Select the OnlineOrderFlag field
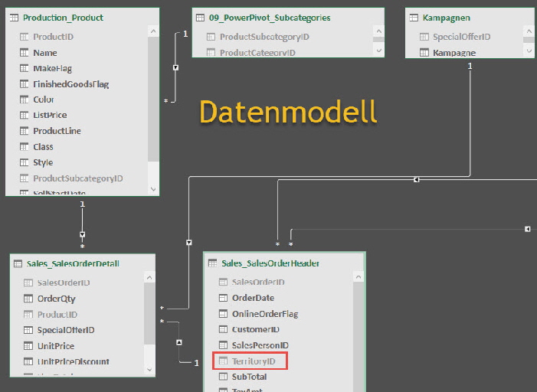 click(264, 314)
